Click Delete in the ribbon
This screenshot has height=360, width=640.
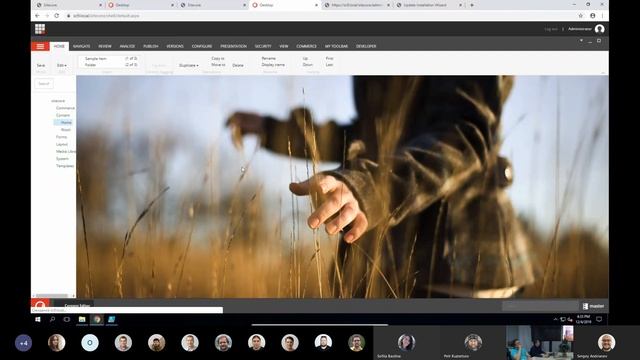pos(238,65)
